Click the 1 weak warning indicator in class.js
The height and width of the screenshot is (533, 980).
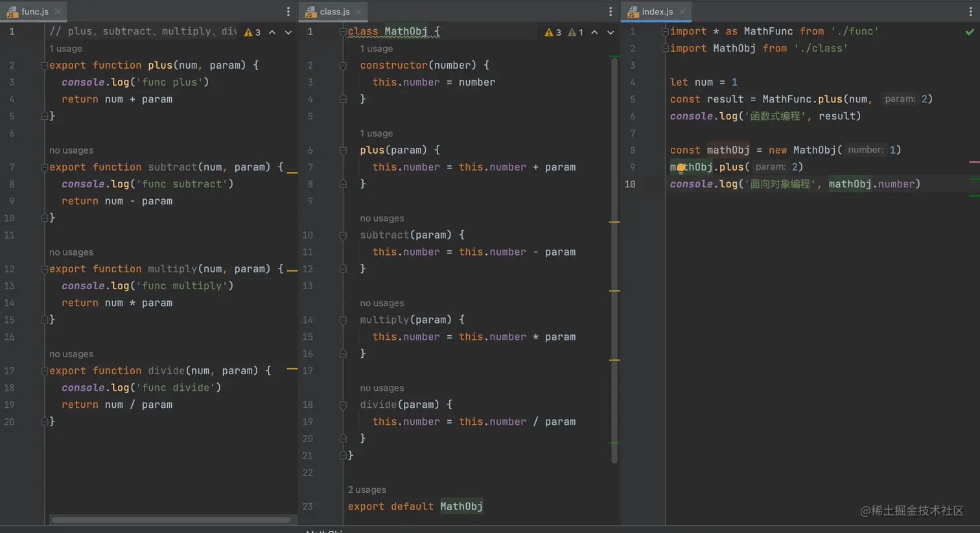[576, 32]
